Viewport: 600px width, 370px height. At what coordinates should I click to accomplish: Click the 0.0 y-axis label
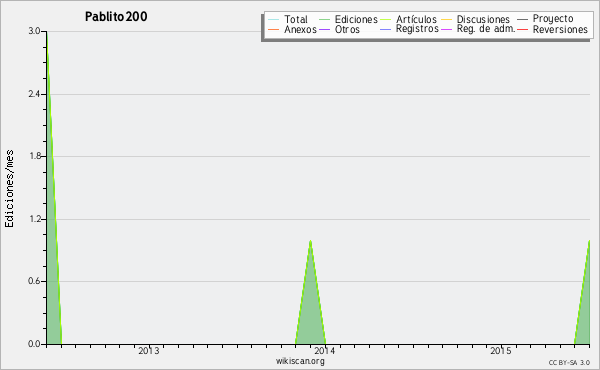(x=34, y=344)
